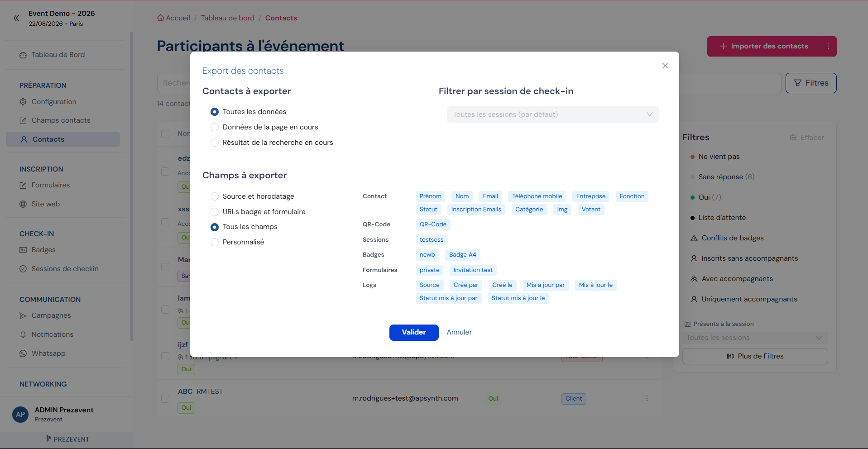Viewport: 868px width, 449px height.
Task: Click the Créé par log tag
Action: coord(465,285)
